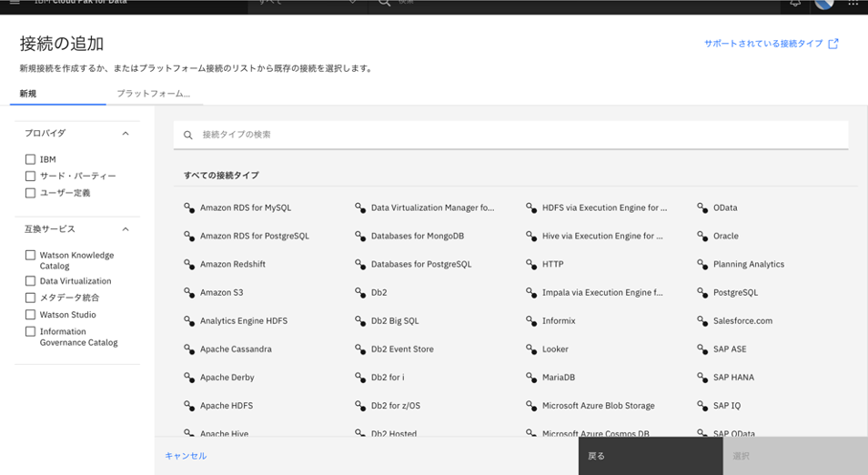Screen dimensions: 868x475
Task: Click the MariaDB connection icon
Action: (531, 377)
